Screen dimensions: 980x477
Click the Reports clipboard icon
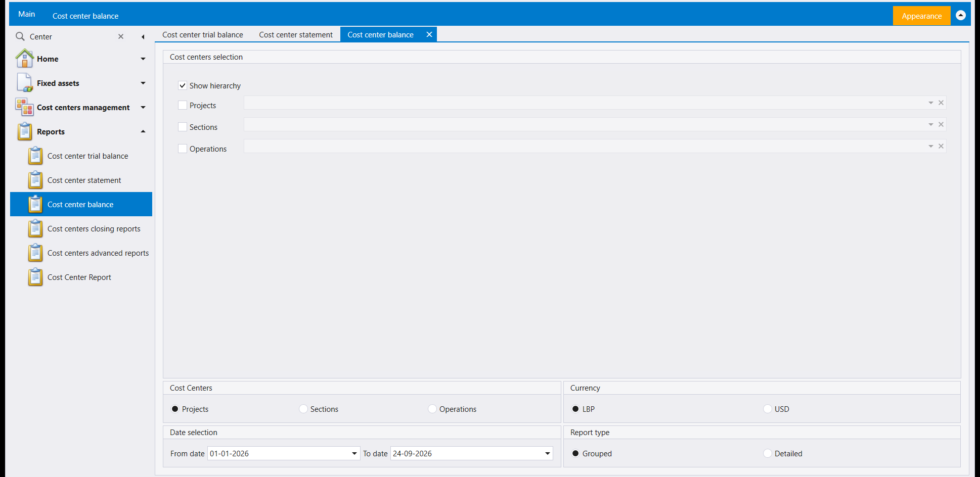coord(25,131)
